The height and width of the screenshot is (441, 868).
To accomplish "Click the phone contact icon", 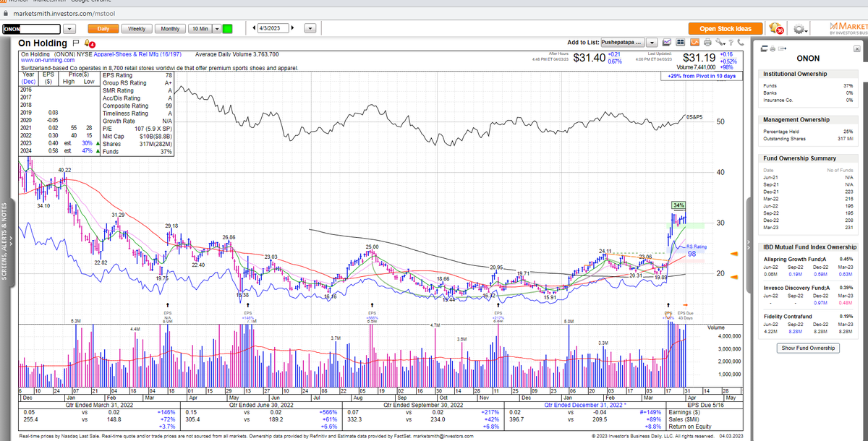I will pyautogui.click(x=740, y=43).
